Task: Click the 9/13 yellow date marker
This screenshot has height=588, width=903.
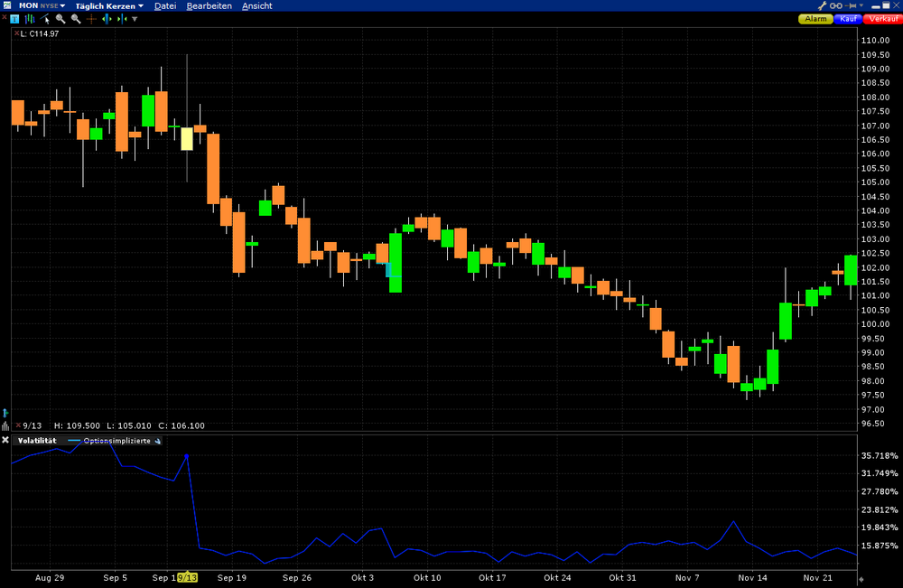Action: coord(187,577)
